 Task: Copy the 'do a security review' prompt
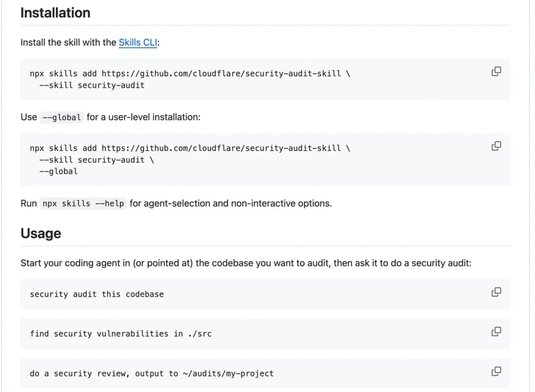coord(496,371)
